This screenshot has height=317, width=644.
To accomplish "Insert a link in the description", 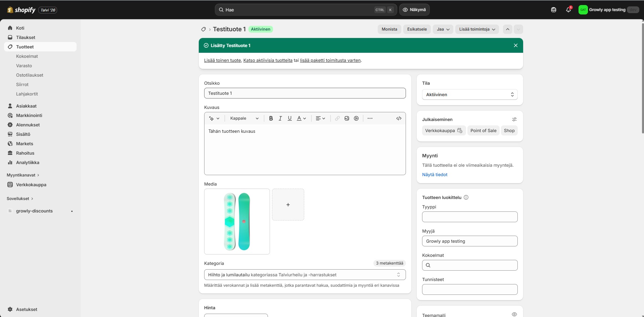I will 337,118.
